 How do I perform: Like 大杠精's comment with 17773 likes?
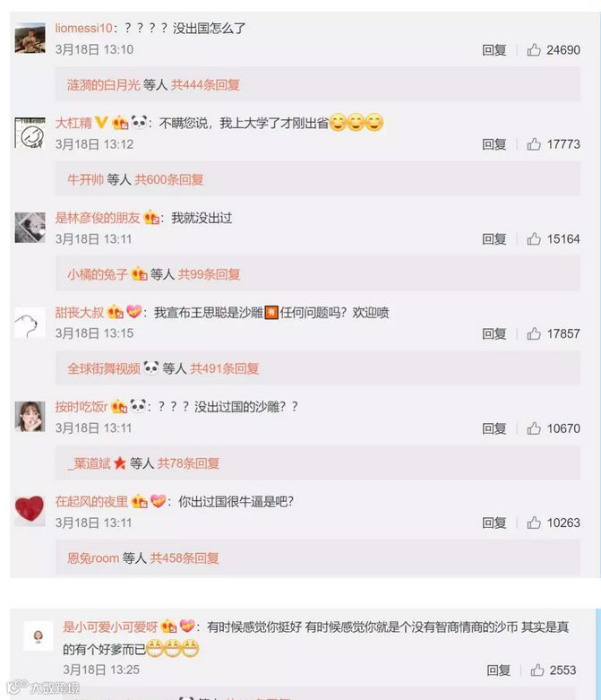click(x=534, y=144)
